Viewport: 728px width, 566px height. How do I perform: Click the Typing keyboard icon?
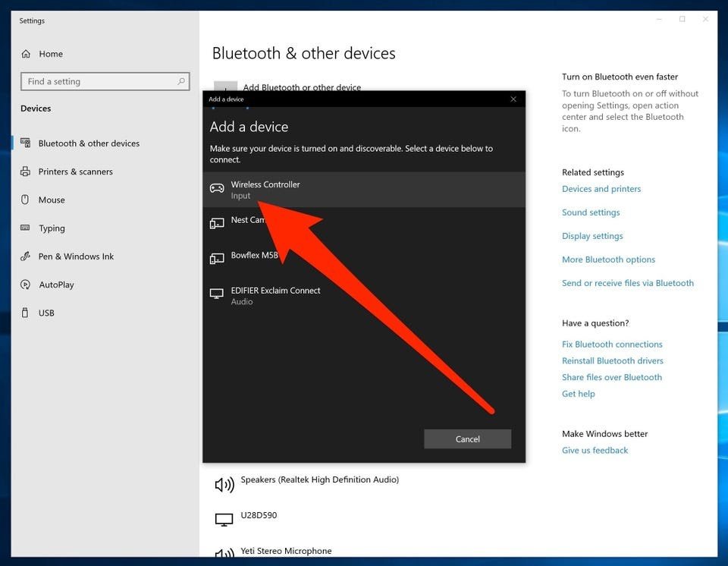[x=25, y=228]
